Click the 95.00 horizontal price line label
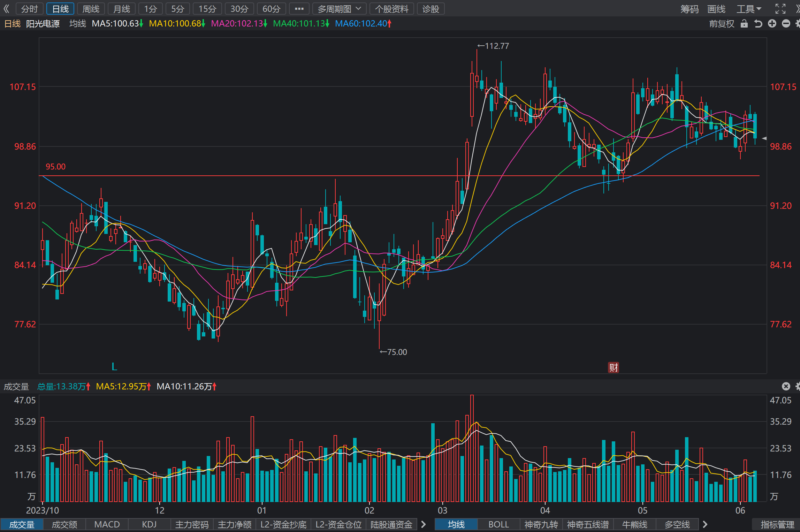This screenshot has height=532, width=800. [56, 167]
